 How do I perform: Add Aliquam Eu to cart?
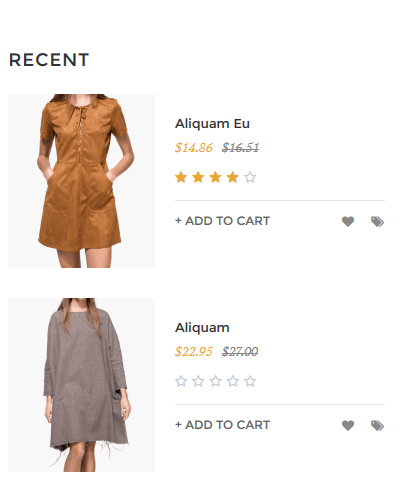point(222,221)
